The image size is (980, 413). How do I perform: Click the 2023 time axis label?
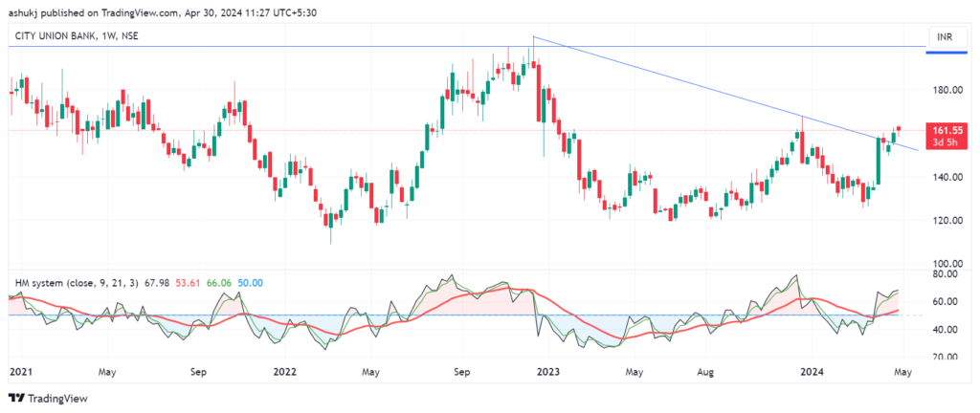(547, 372)
